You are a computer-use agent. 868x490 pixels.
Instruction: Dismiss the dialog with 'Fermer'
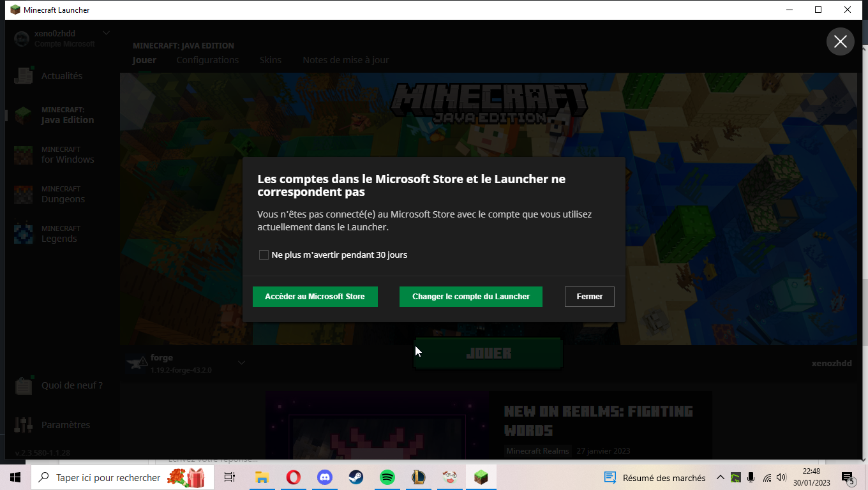(x=590, y=297)
